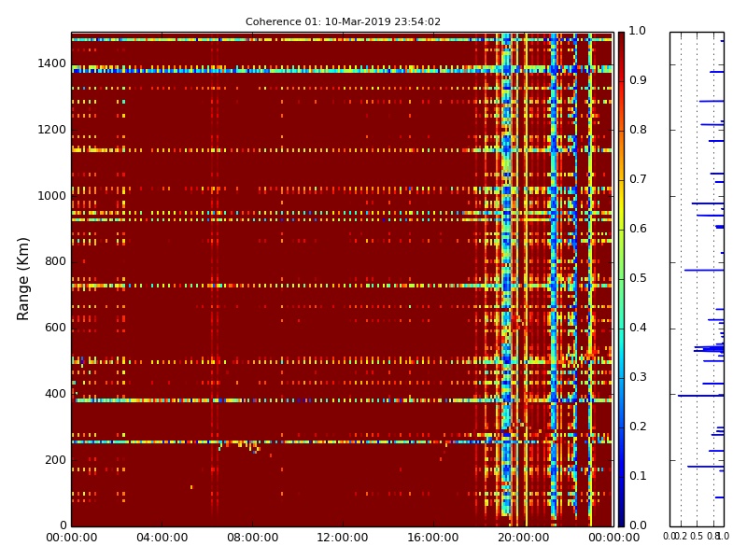Click the dark red top of the colorbar
747x560 pixels.
coord(621,40)
